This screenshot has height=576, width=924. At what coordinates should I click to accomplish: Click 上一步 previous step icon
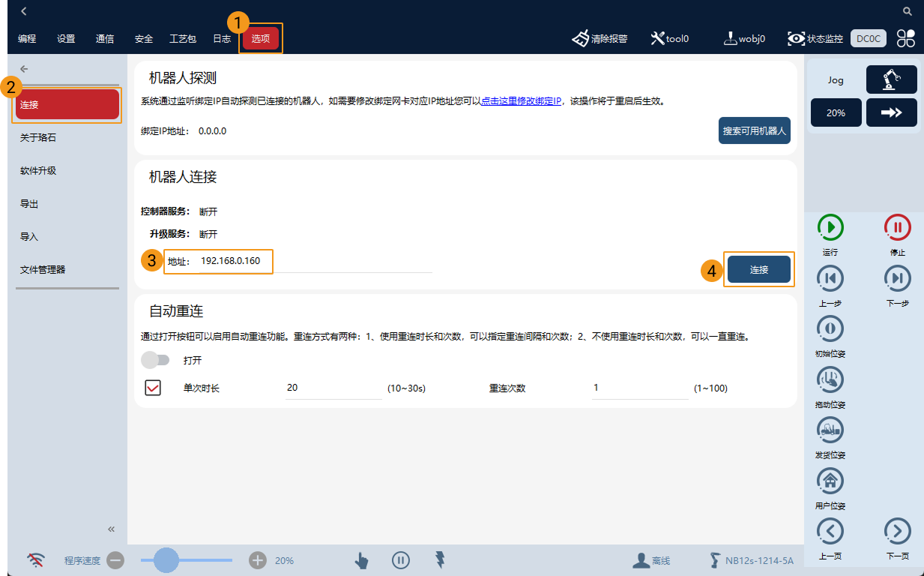coord(830,278)
